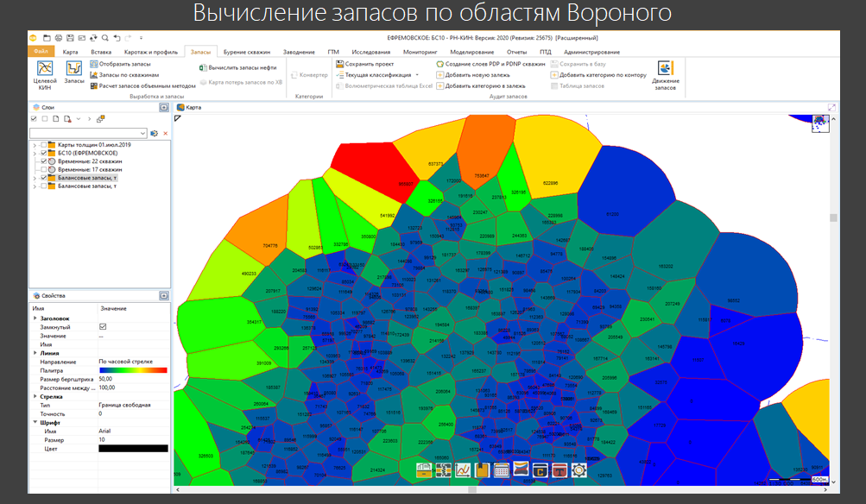Open the Движение запасов tool
The height and width of the screenshot is (504, 866).
tap(665, 75)
